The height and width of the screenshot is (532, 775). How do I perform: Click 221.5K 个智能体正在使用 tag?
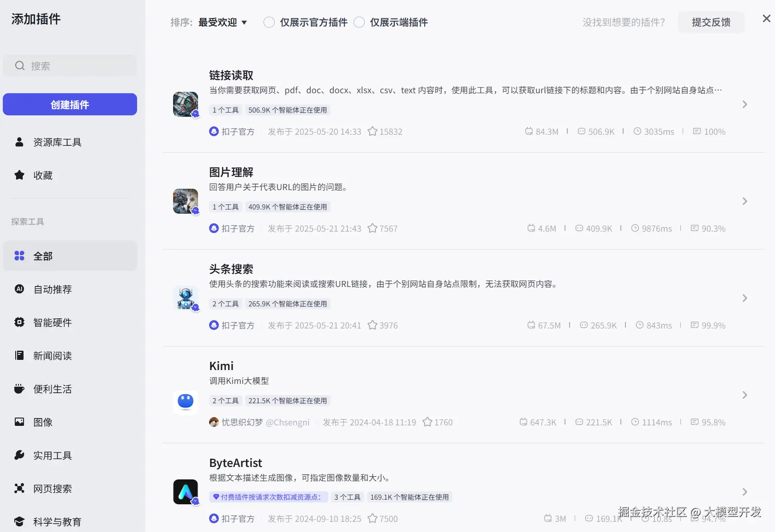click(288, 400)
